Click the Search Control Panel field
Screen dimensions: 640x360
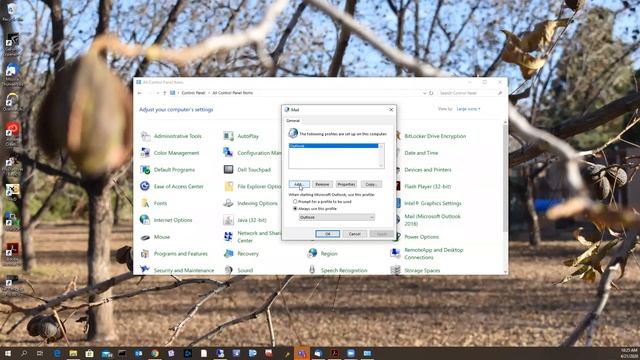[470, 93]
